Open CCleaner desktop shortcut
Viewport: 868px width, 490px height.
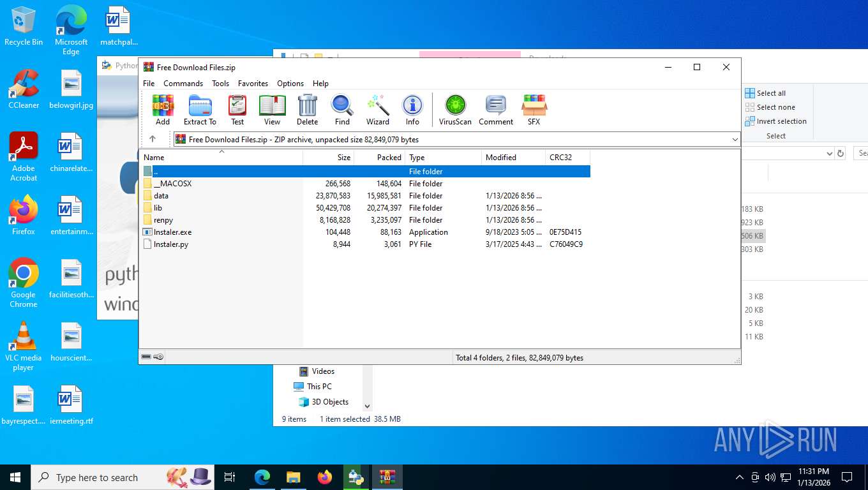(x=24, y=89)
